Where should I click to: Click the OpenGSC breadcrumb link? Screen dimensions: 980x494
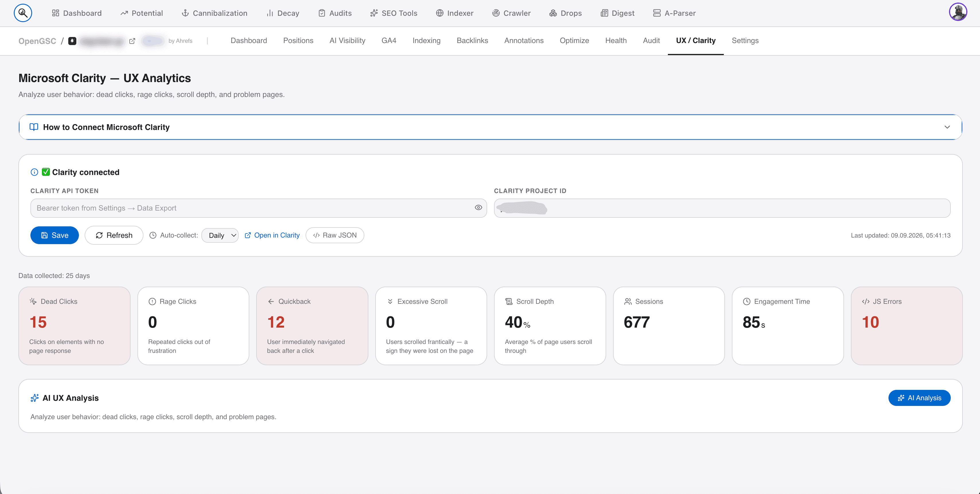(x=37, y=41)
